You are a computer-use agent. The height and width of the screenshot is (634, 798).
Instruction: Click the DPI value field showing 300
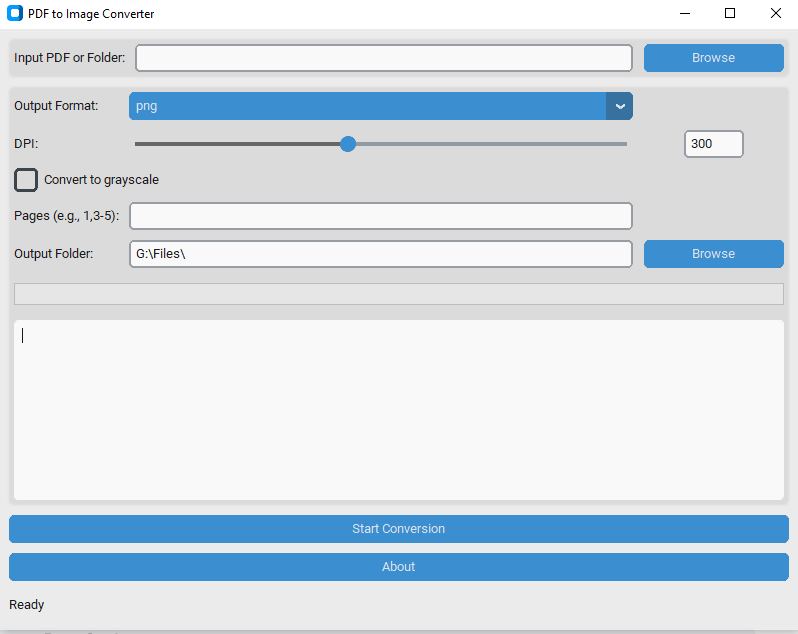point(714,144)
